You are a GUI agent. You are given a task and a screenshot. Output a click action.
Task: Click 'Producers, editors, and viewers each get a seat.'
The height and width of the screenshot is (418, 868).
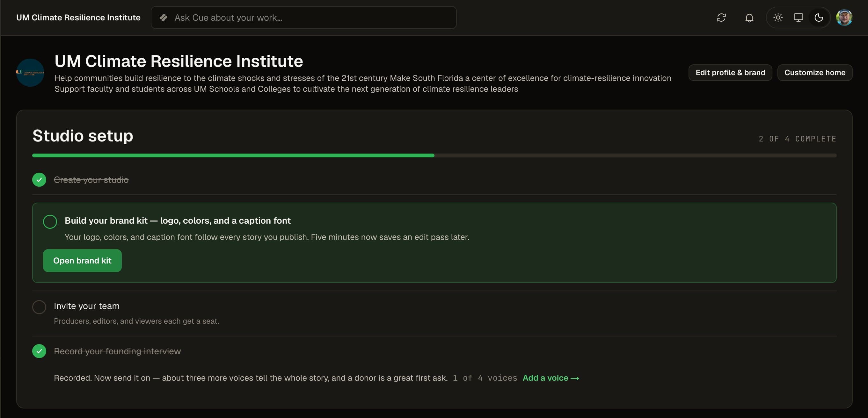coord(136,321)
